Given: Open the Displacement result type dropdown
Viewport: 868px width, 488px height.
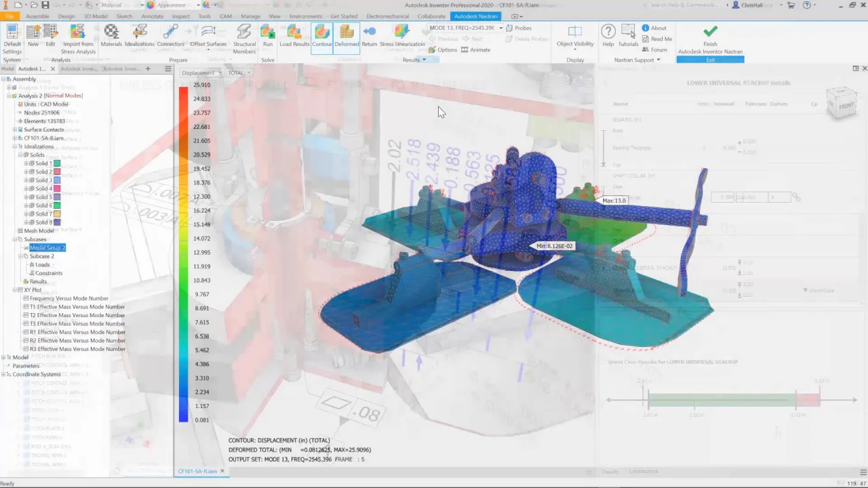Looking at the screenshot, I should tap(201, 73).
